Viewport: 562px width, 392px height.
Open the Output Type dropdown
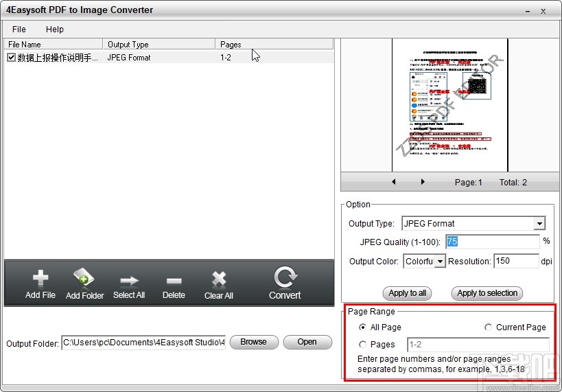(539, 223)
